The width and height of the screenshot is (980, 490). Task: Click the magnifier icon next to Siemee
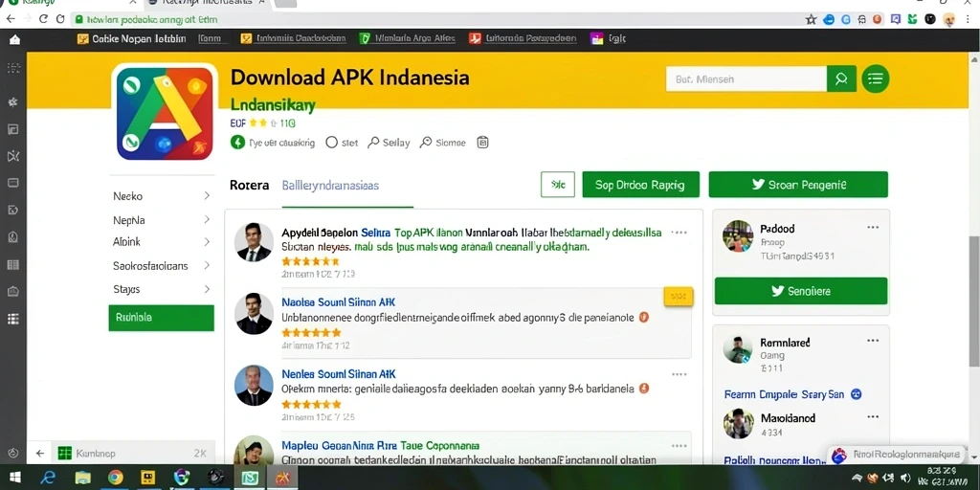[426, 142]
